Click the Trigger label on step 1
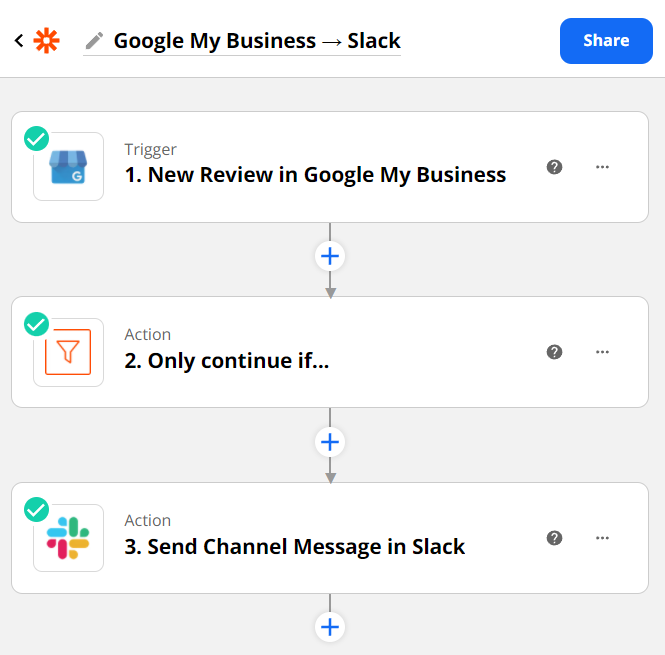This screenshot has height=655, width=665. click(150, 150)
